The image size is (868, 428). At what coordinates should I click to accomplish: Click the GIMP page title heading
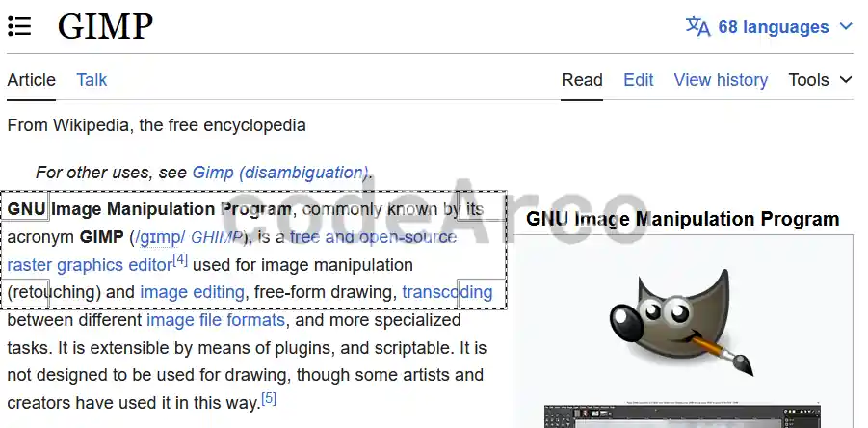(x=105, y=26)
